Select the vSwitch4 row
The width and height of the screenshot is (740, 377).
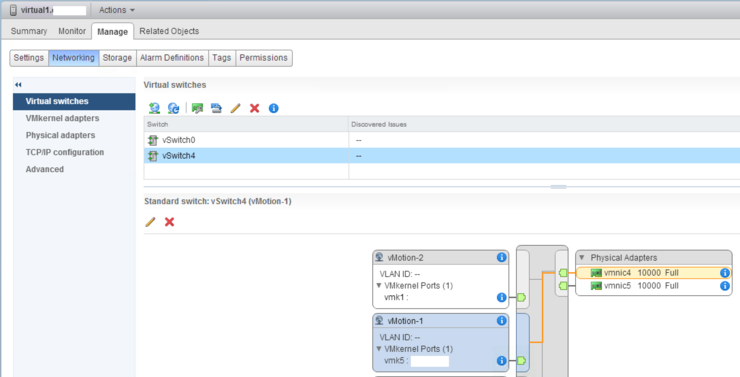coord(442,156)
